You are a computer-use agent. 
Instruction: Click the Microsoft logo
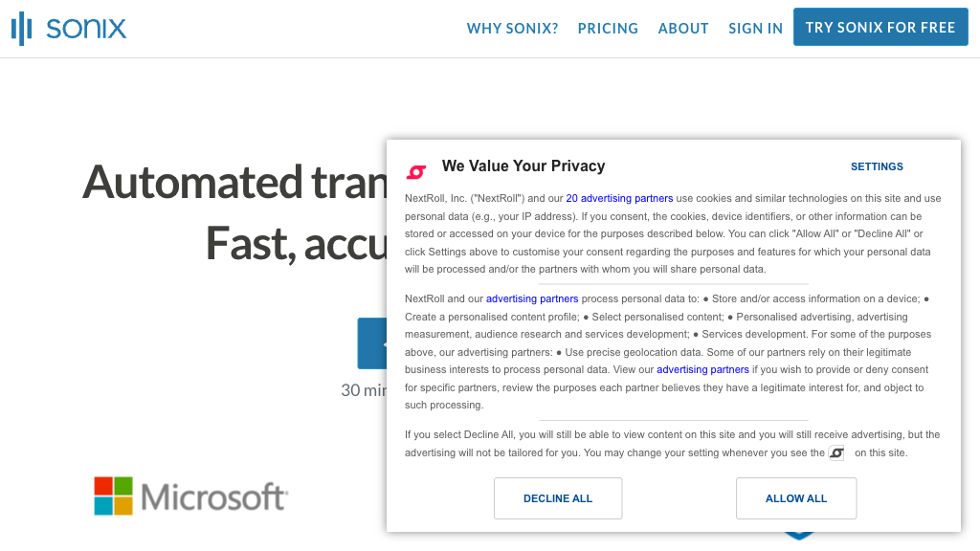coord(190,496)
